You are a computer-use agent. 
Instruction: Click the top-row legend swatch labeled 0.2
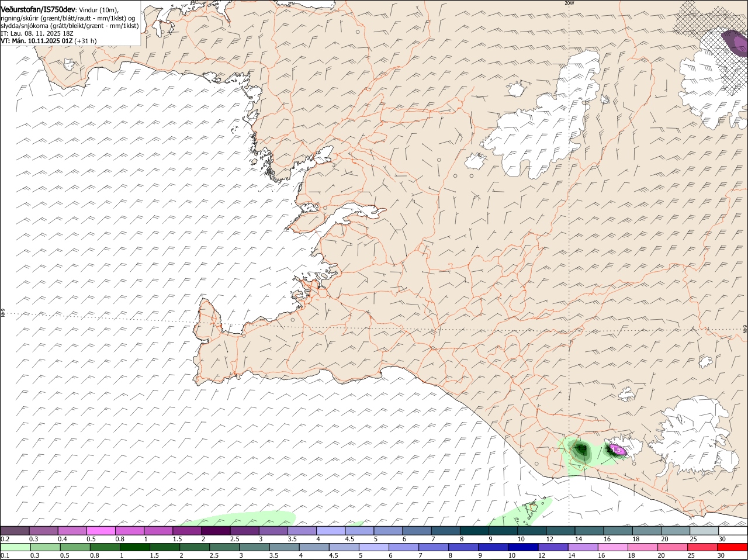click(15, 531)
